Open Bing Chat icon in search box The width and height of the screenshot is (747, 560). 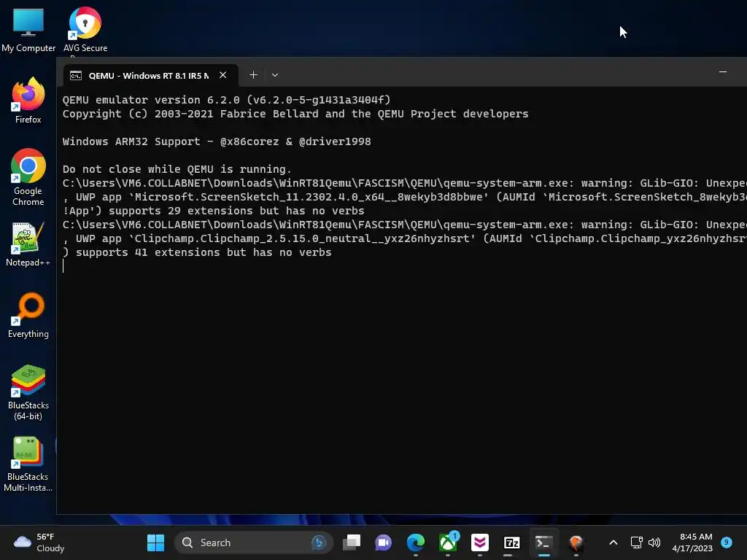tap(319, 542)
